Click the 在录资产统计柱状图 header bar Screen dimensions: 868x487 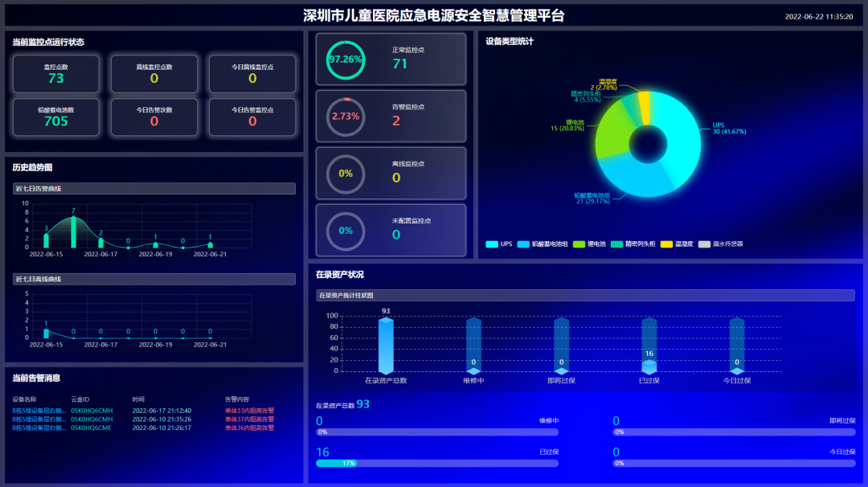pyautogui.click(x=585, y=296)
